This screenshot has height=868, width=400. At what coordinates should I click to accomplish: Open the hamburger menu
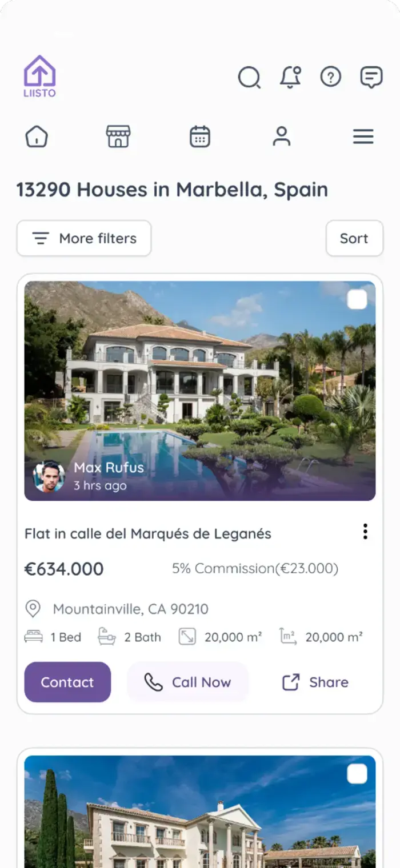(x=363, y=136)
